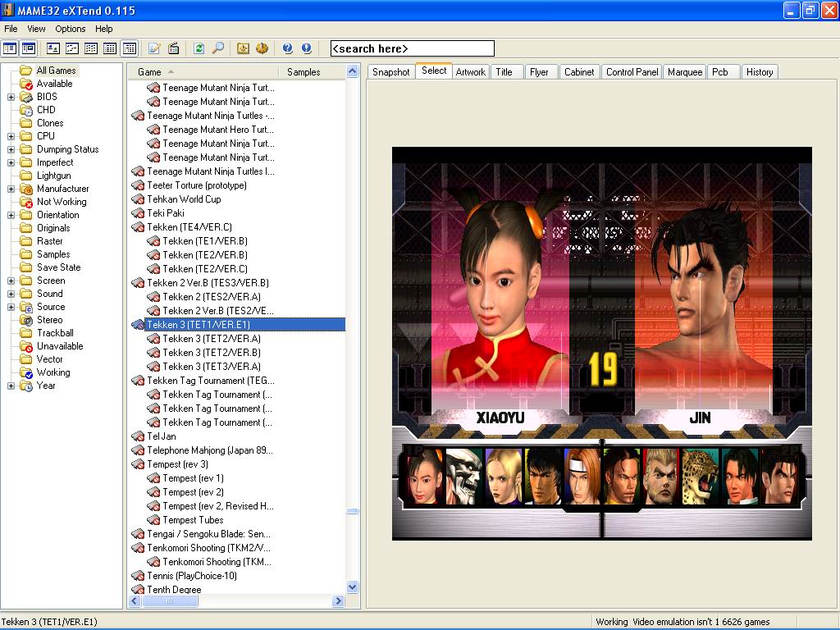Switch to the Control Panel tab
Screen dimensions: 840x630
632,72
